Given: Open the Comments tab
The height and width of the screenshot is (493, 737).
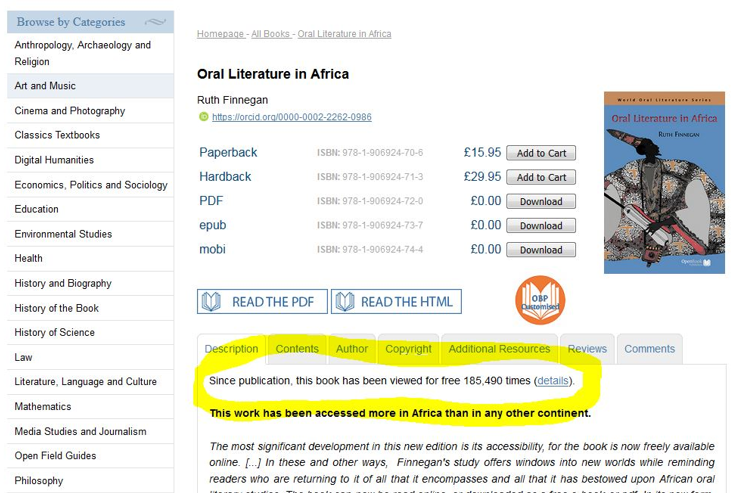Looking at the screenshot, I should pyautogui.click(x=650, y=349).
